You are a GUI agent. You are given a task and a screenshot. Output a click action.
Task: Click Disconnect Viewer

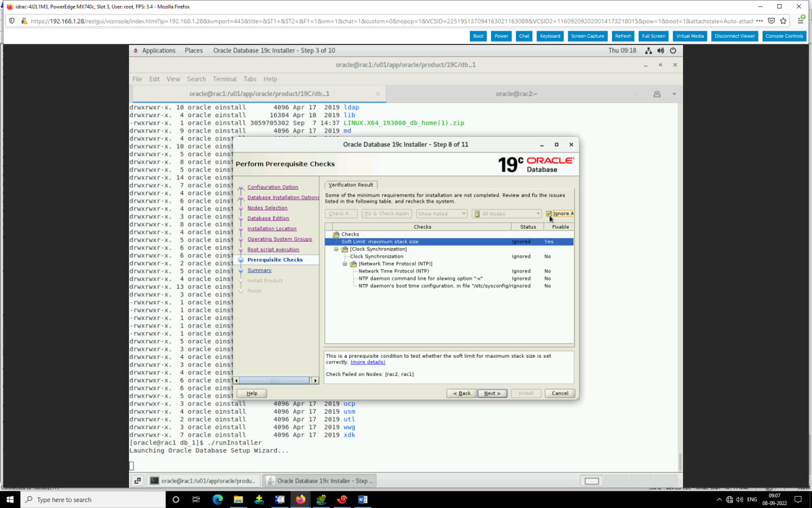click(x=735, y=36)
